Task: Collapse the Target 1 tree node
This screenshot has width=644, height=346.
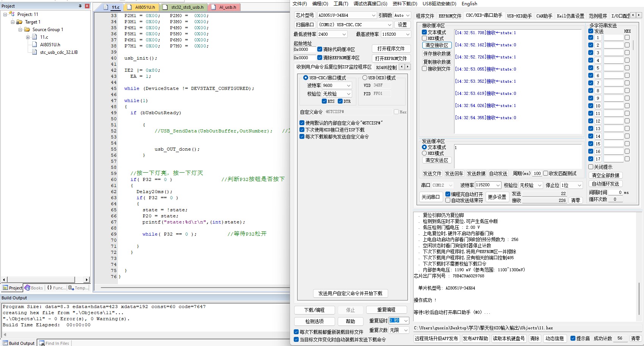Action: [x=13, y=22]
